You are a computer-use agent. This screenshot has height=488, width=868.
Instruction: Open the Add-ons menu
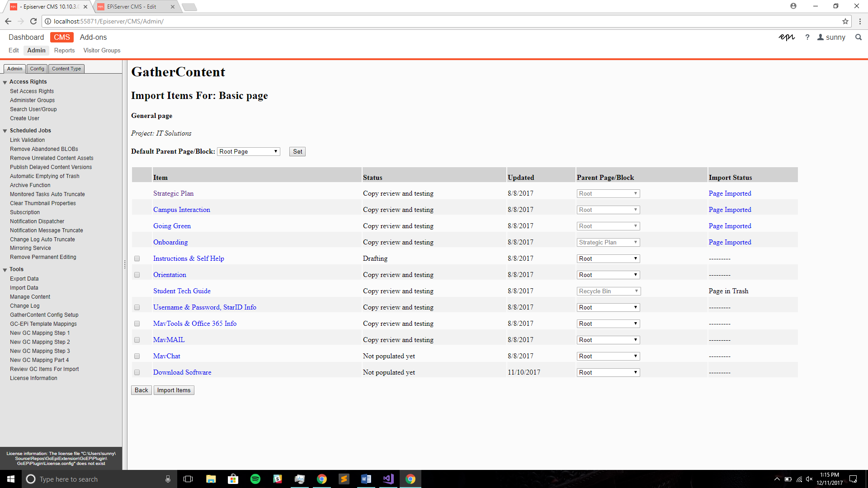[93, 38]
